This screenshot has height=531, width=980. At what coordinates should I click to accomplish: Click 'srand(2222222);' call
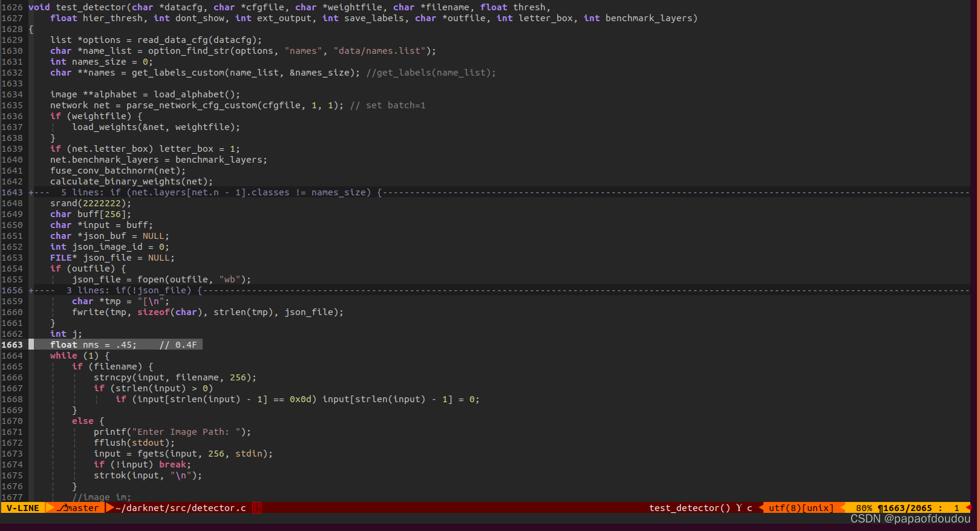[91, 203]
